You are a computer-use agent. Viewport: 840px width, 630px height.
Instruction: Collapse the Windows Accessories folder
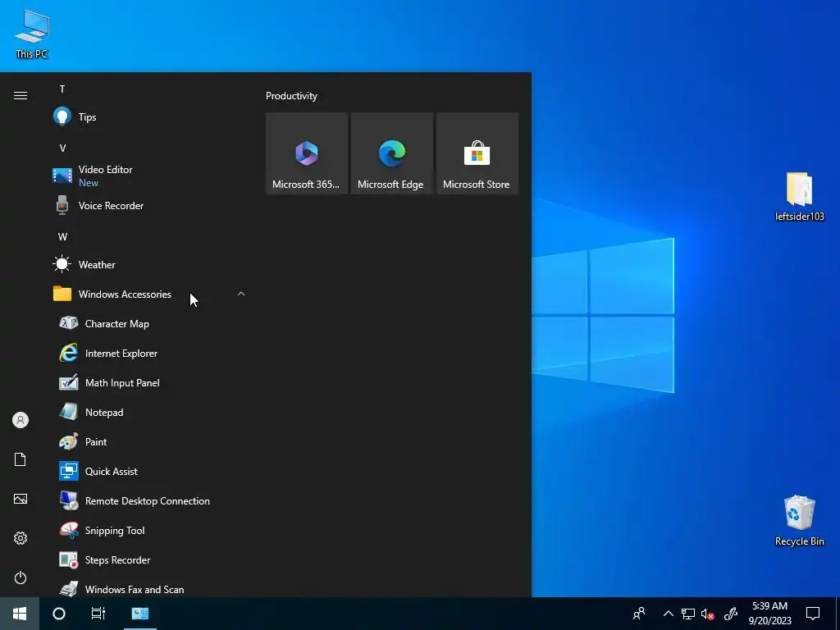point(148,294)
